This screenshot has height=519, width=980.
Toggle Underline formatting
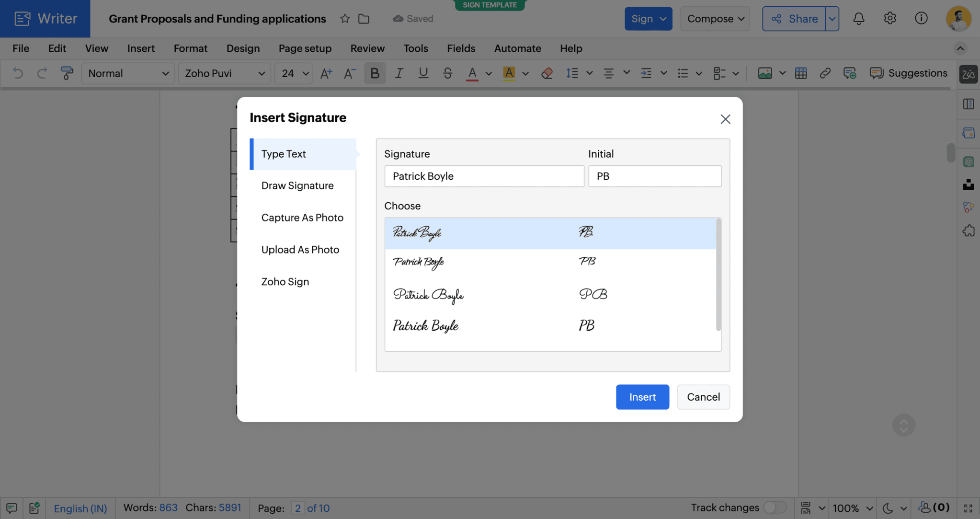[423, 73]
